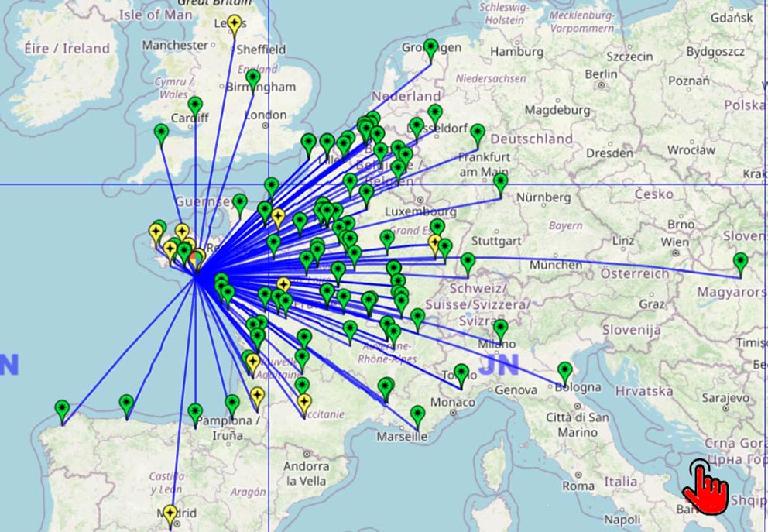This screenshot has width=768, height=532.
Task: Click the red origin marker in Brittany
Action: [194, 257]
